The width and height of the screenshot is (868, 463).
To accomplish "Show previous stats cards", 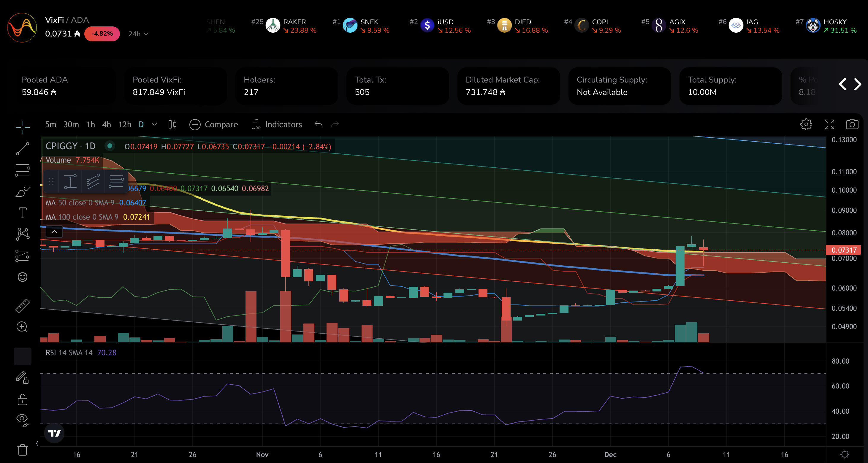I will [842, 84].
